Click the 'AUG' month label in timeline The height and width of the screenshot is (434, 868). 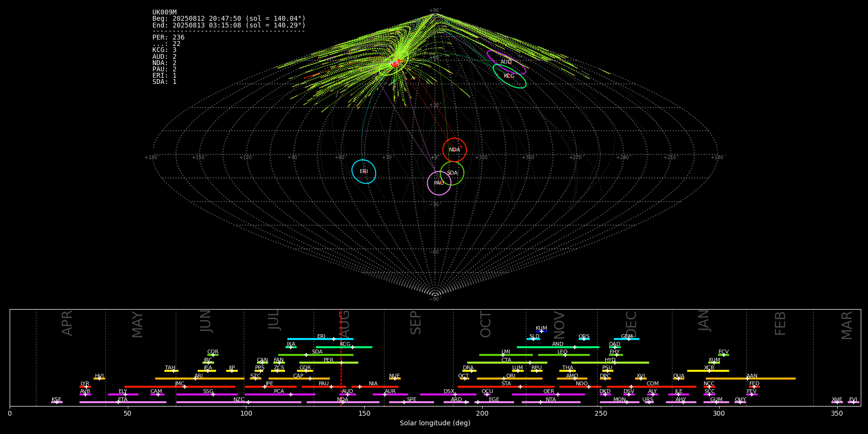pos(344,323)
